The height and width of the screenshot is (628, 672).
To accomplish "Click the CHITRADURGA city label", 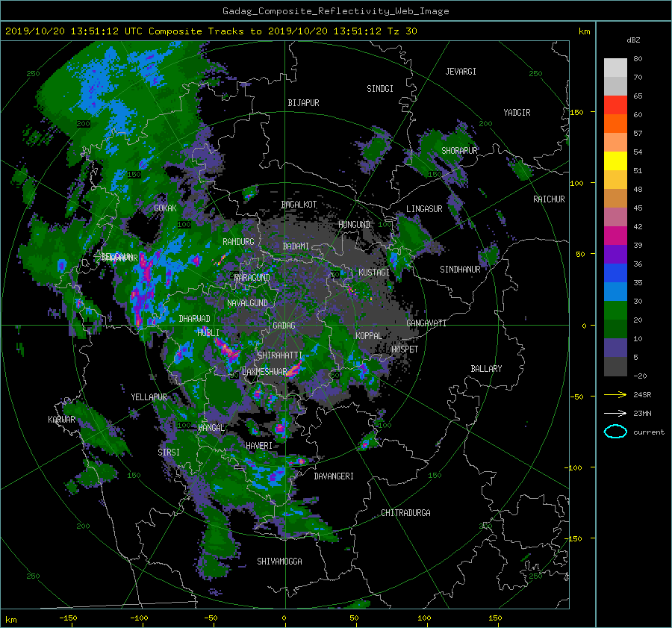I will tap(405, 513).
